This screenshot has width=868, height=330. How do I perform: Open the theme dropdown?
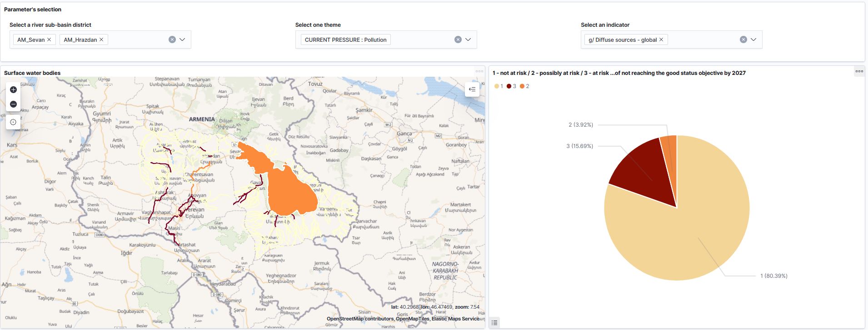[468, 39]
